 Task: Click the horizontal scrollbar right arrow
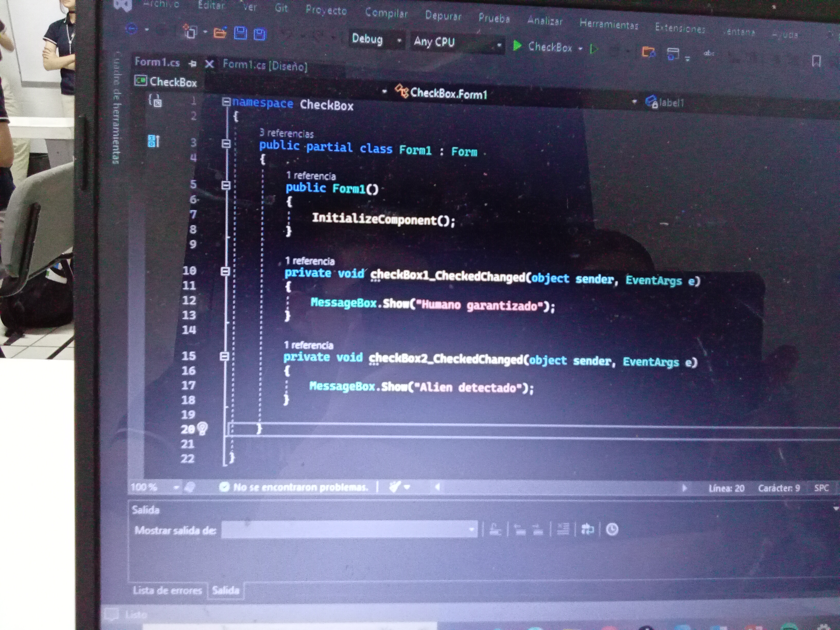point(684,488)
